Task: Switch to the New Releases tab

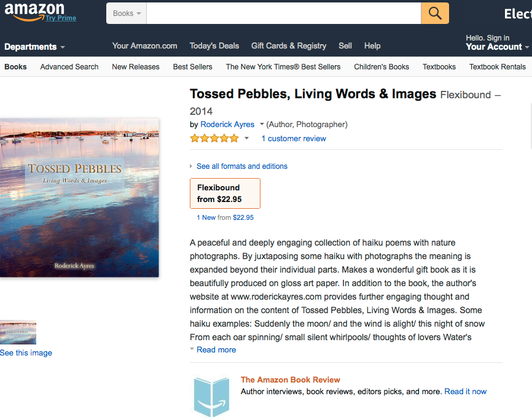Action: (136, 67)
